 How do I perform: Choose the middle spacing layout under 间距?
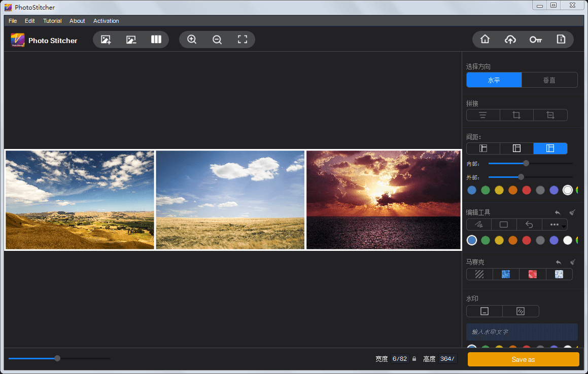point(516,148)
